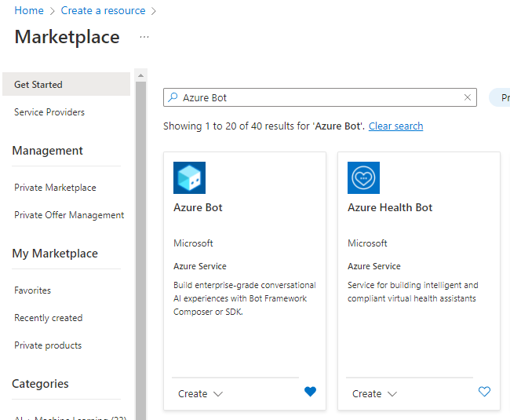Clear the search box with the X icon

tap(468, 97)
